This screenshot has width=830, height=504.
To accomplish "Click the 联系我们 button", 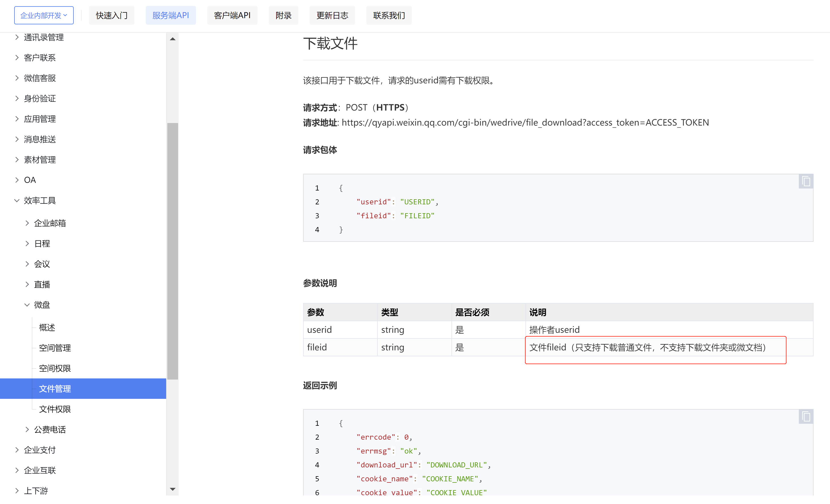I will pyautogui.click(x=389, y=15).
